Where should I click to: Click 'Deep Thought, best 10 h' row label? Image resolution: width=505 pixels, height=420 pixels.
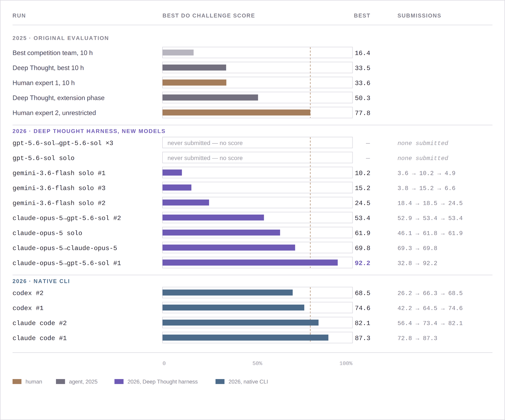coord(48,68)
